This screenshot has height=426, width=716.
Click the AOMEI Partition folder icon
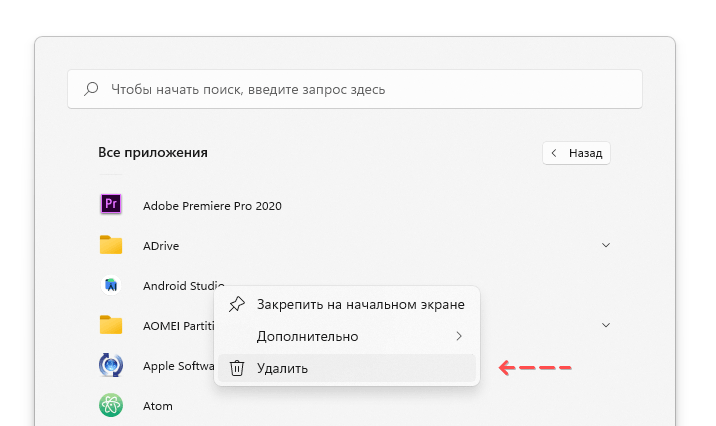(111, 325)
